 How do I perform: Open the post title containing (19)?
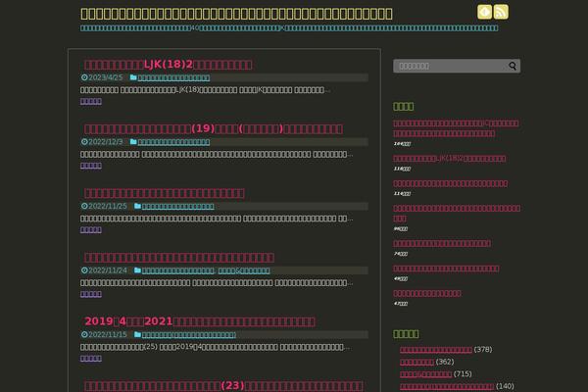214,128
